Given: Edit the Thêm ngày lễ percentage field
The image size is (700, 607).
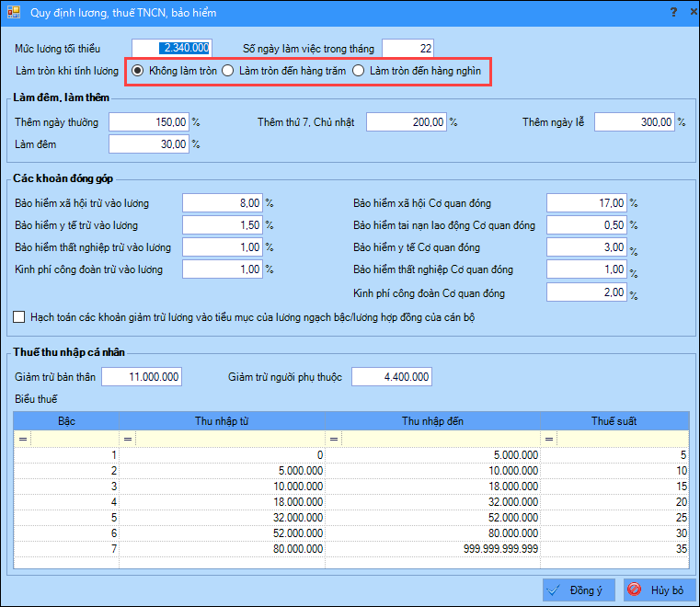Looking at the screenshot, I should coord(635,121).
